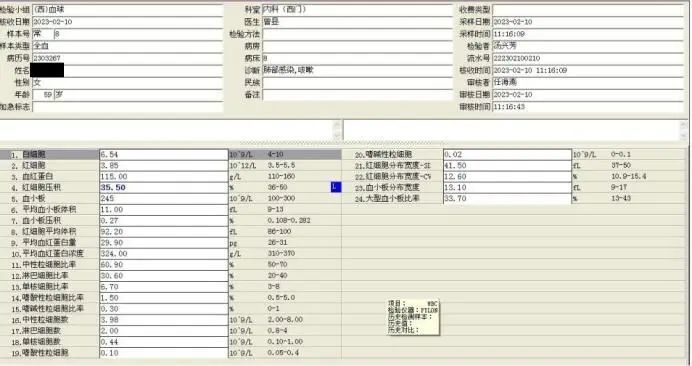The height and width of the screenshot is (366, 692).
Task: Click the empty 民族 field
Action: pyautogui.click(x=357, y=83)
